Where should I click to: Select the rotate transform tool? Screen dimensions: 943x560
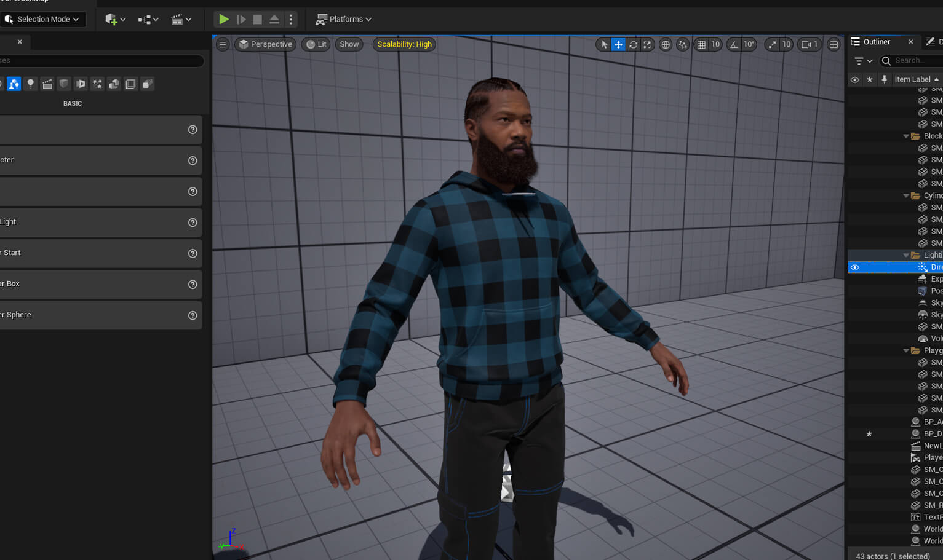(633, 44)
